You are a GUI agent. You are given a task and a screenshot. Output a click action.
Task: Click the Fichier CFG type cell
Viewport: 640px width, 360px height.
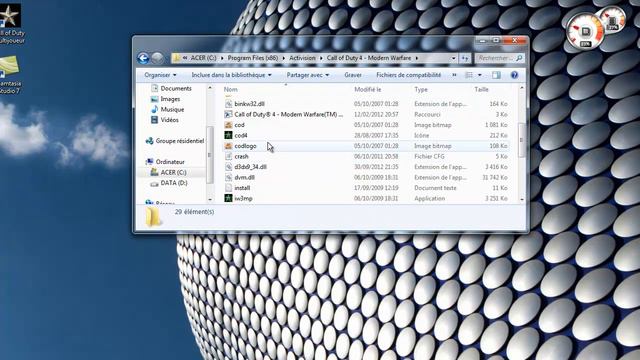(x=429, y=156)
